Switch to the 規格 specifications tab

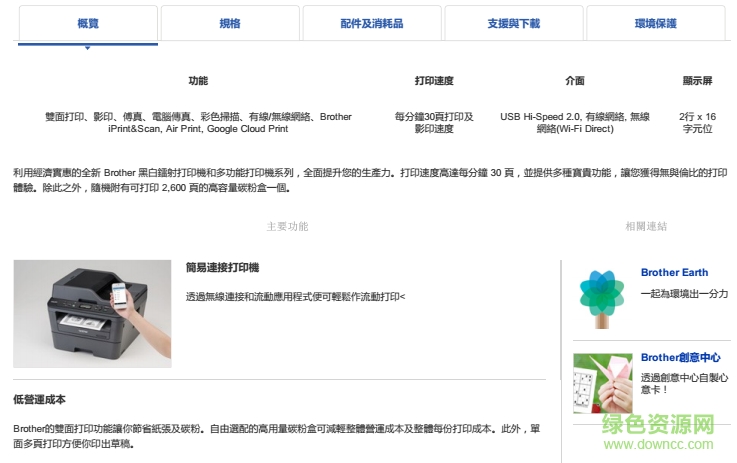[230, 23]
